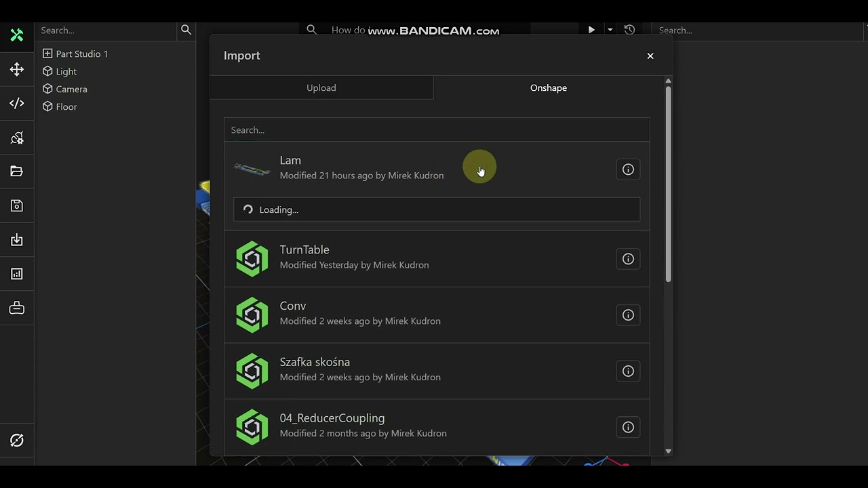Select the Camera item in scene tree
The image size is (868, 488).
tap(71, 89)
